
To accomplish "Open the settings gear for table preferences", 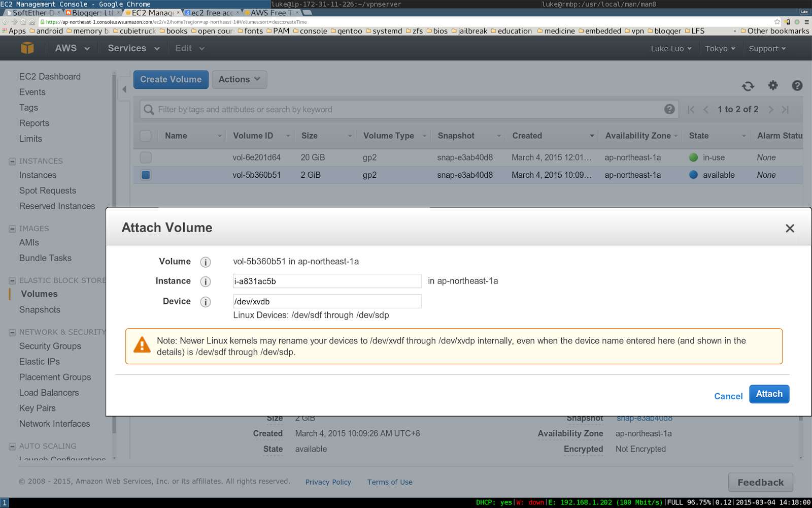I will pos(773,85).
